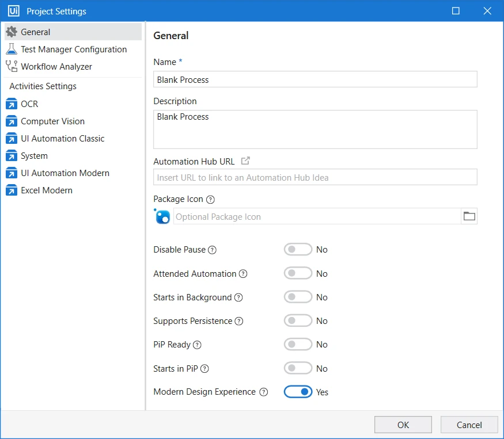Select the General settings page

73,32
